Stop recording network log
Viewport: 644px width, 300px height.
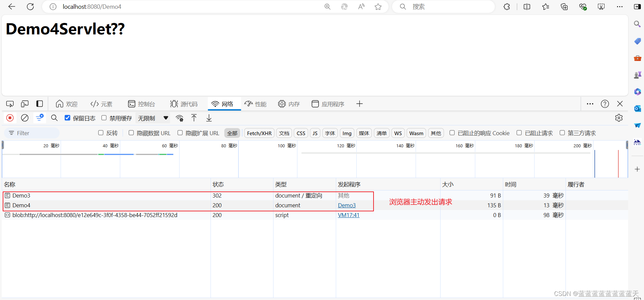coord(10,118)
